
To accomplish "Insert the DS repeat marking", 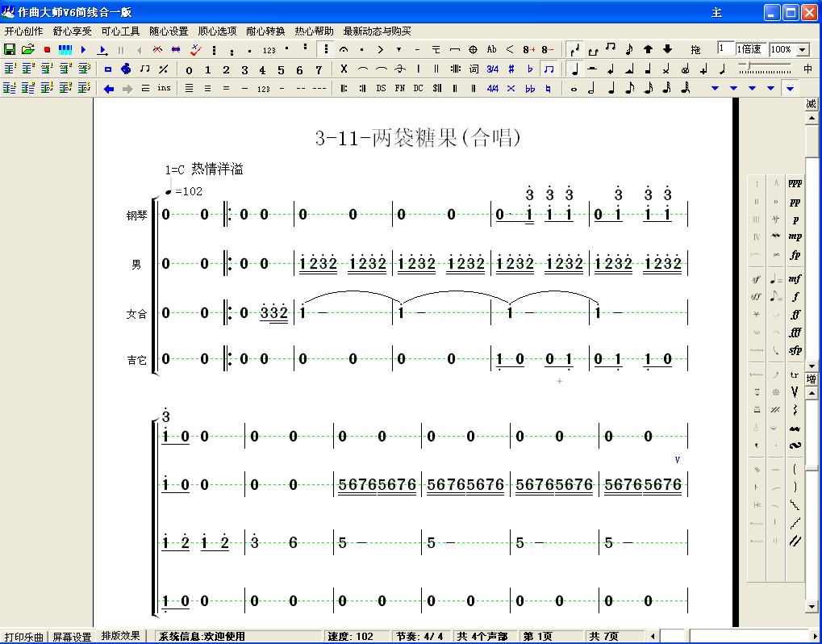I will tap(381, 88).
